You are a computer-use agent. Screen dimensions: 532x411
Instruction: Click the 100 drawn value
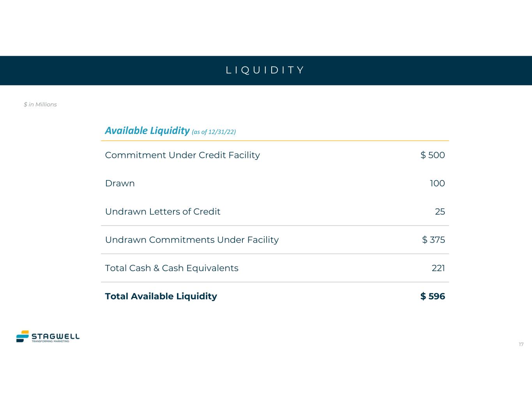437,183
